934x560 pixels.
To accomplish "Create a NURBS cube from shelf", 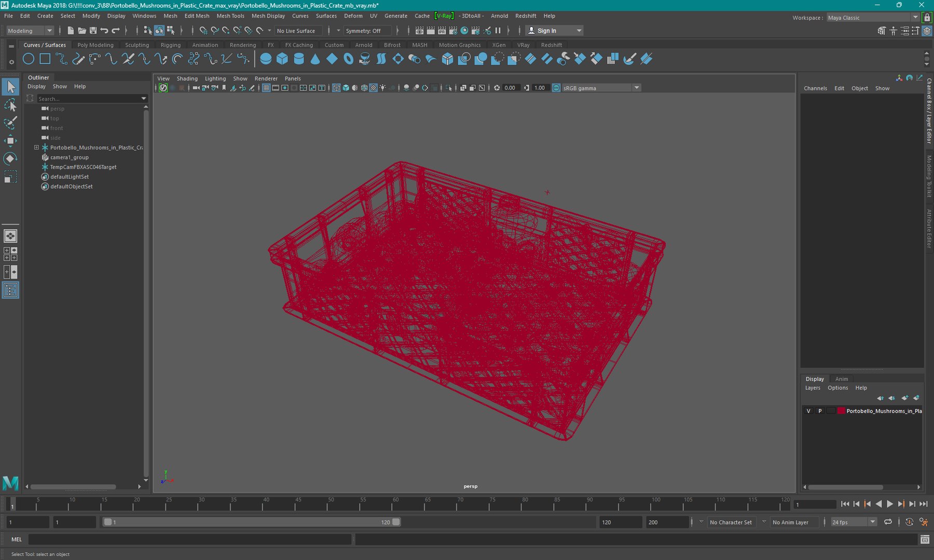I will pyautogui.click(x=282, y=59).
